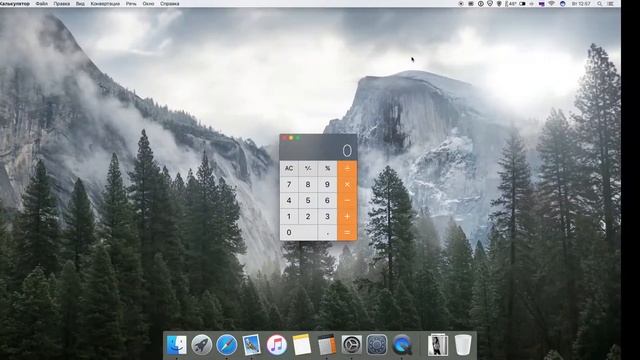Open the Правка menu
The width and height of the screenshot is (640, 360).
62,4
